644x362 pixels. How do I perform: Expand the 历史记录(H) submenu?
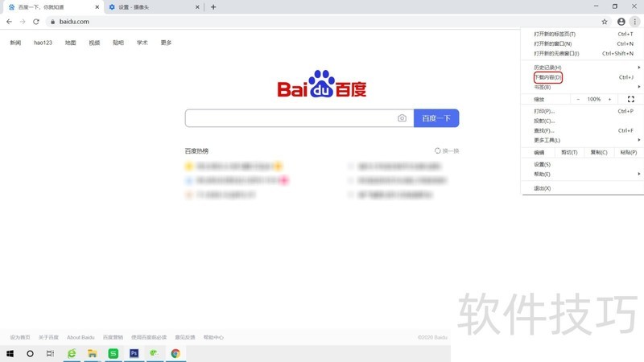583,68
